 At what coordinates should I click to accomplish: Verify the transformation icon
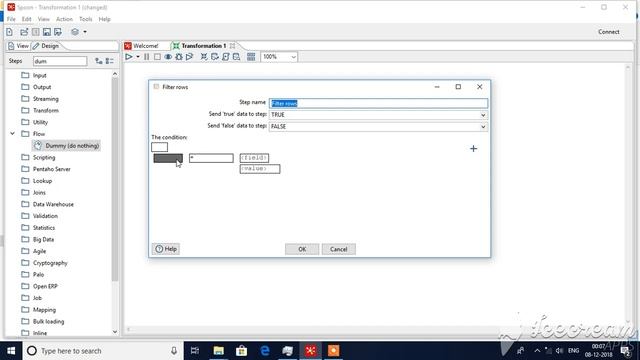[x=204, y=57]
